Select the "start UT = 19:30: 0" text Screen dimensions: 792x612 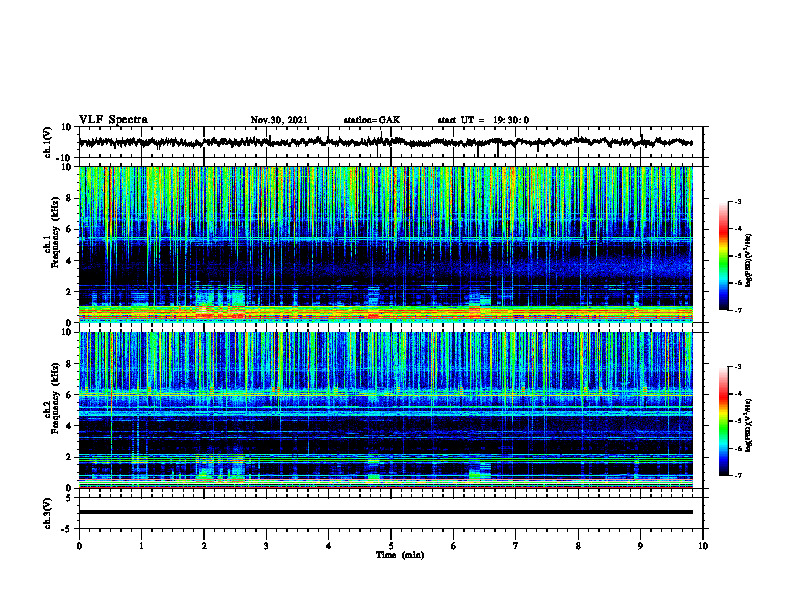(483, 120)
